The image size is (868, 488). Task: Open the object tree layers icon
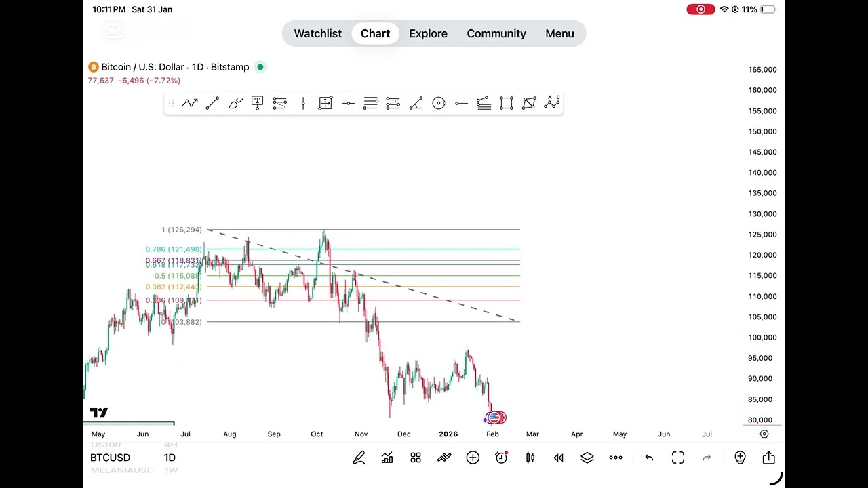[x=587, y=458]
